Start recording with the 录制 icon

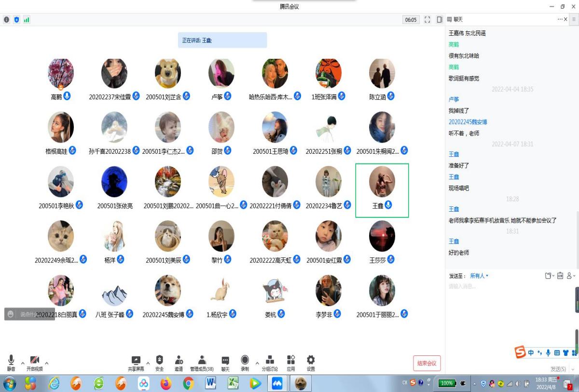point(245,363)
